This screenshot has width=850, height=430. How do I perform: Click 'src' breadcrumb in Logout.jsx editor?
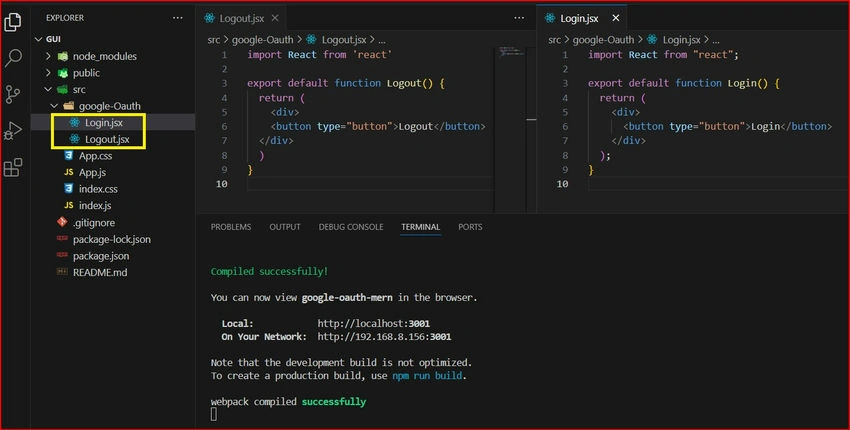[214, 40]
